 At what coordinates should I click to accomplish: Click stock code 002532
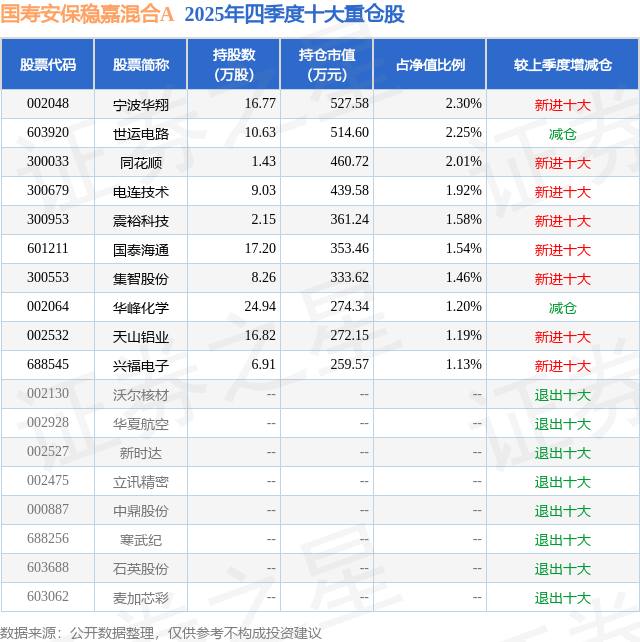(47, 336)
